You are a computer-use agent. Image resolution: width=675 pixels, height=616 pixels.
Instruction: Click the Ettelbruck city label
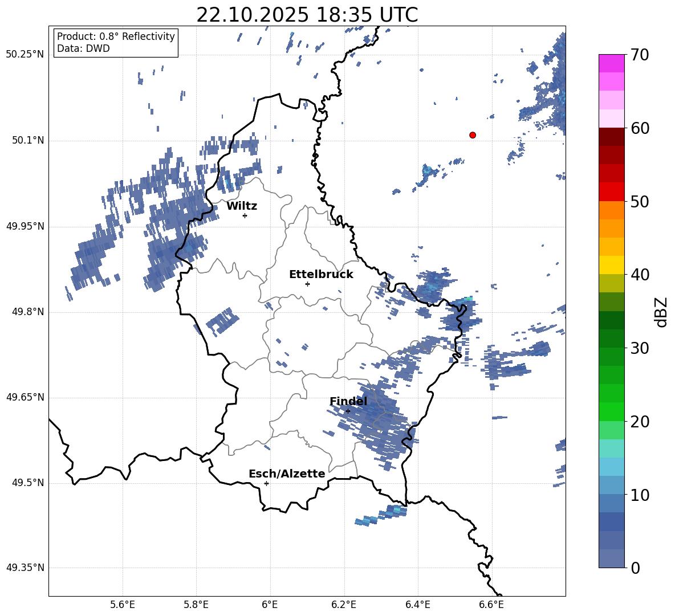click(x=321, y=275)
